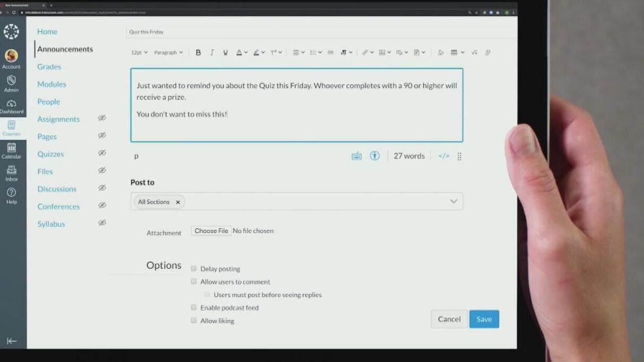This screenshot has height=362, width=644.
Task: Click the clear formatting icon
Action: click(440, 53)
